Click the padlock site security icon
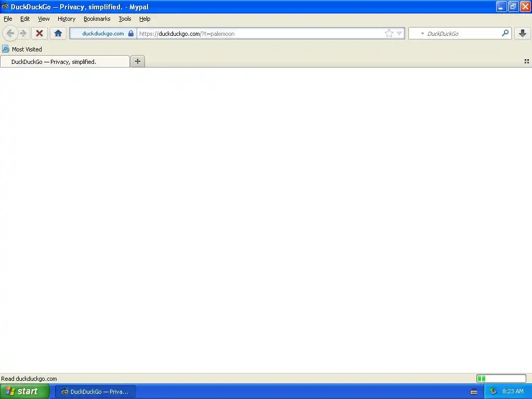Viewport: 532px width, 399px height. [130, 33]
